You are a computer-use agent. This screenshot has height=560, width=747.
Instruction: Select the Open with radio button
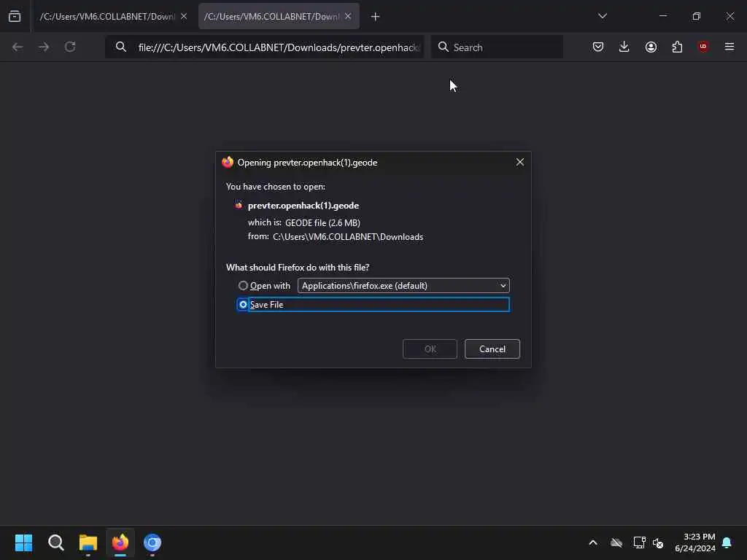coord(243,286)
